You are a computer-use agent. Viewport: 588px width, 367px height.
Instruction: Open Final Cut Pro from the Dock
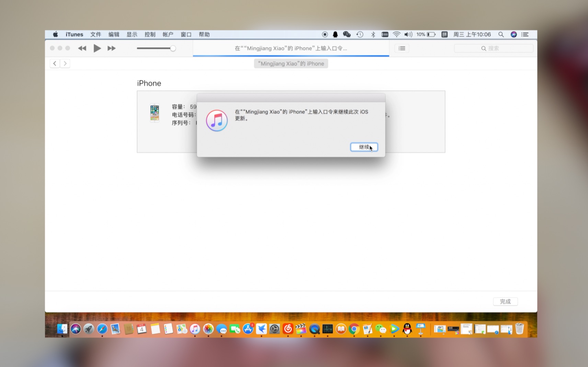coord(301,329)
